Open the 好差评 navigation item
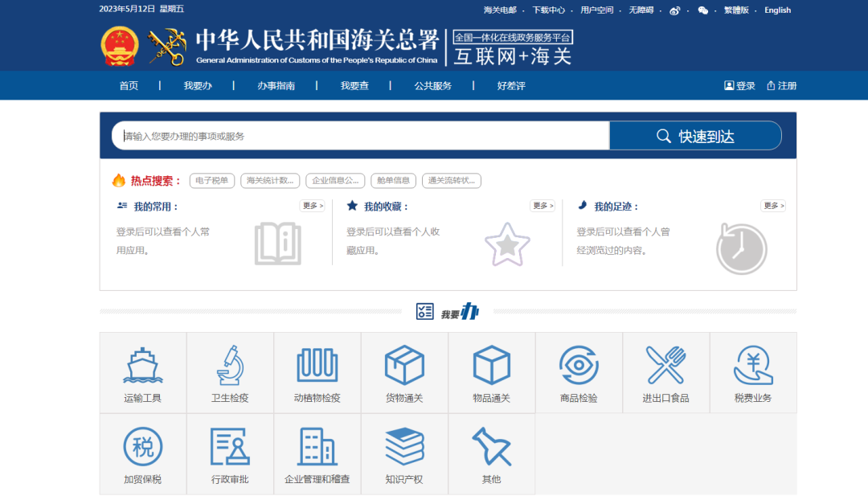This screenshot has height=500, width=868. (x=511, y=86)
